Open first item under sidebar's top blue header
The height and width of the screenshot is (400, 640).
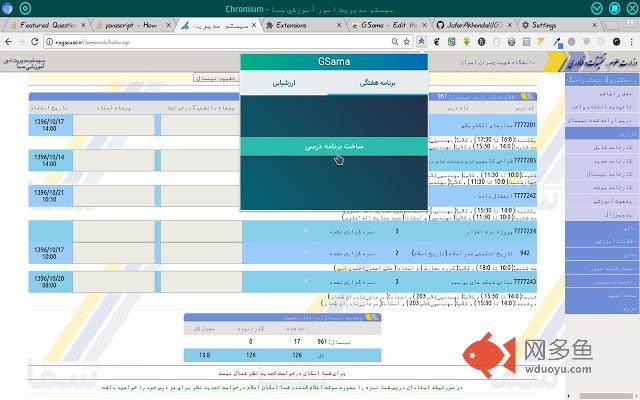(600, 94)
